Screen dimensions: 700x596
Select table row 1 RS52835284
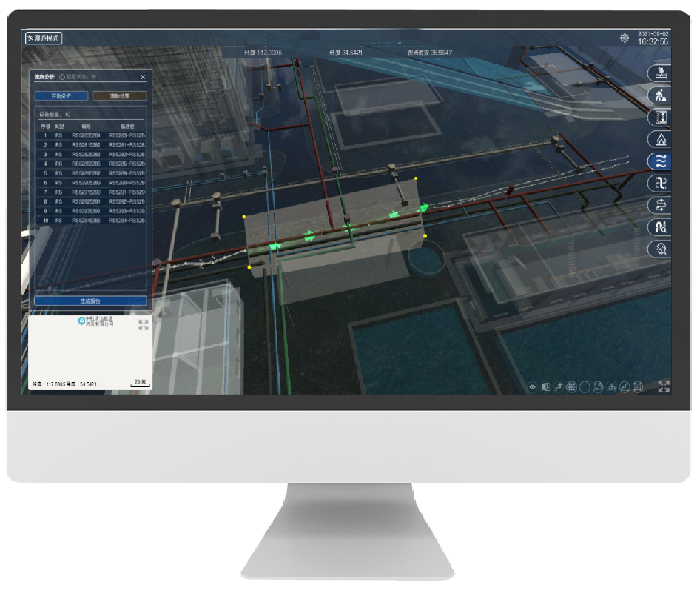pos(90,135)
